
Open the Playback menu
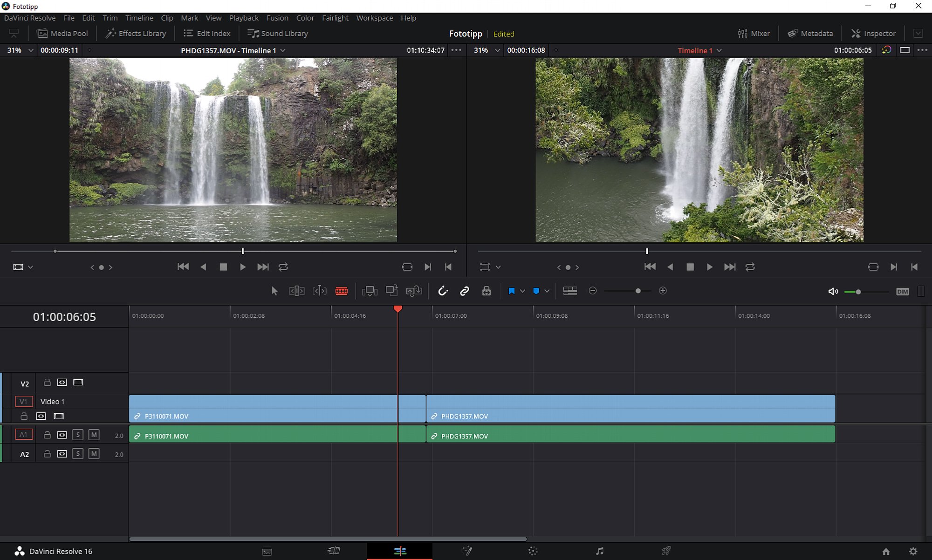pyautogui.click(x=244, y=18)
